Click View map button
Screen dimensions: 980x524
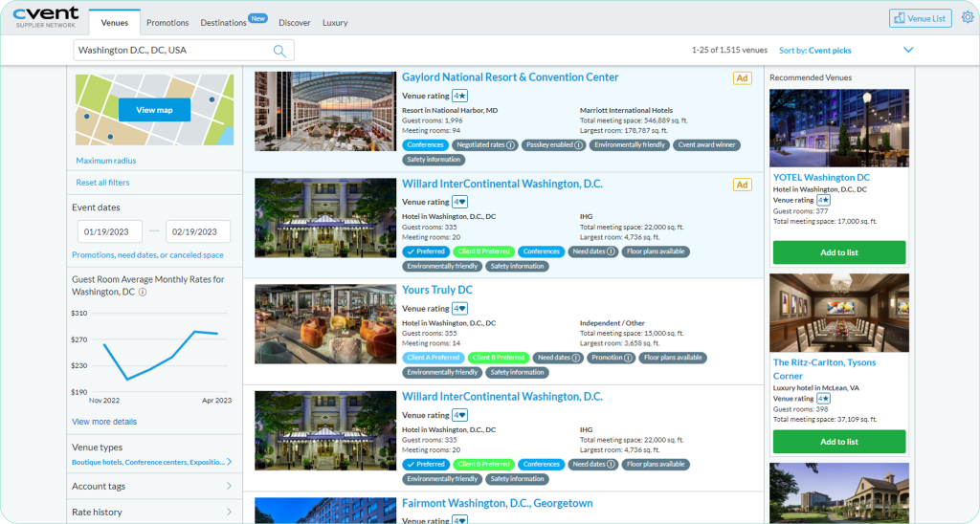point(154,110)
